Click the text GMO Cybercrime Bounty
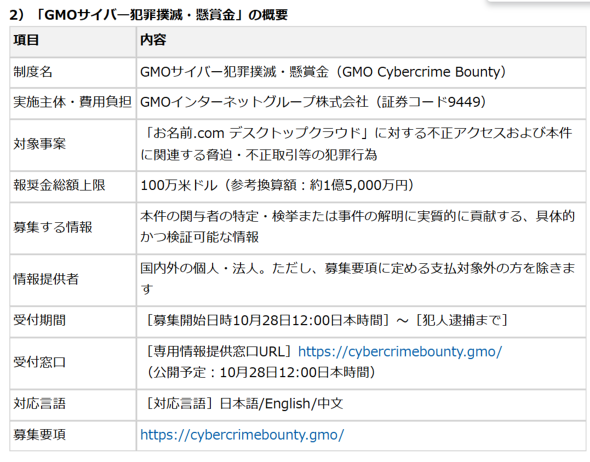 click(421, 71)
